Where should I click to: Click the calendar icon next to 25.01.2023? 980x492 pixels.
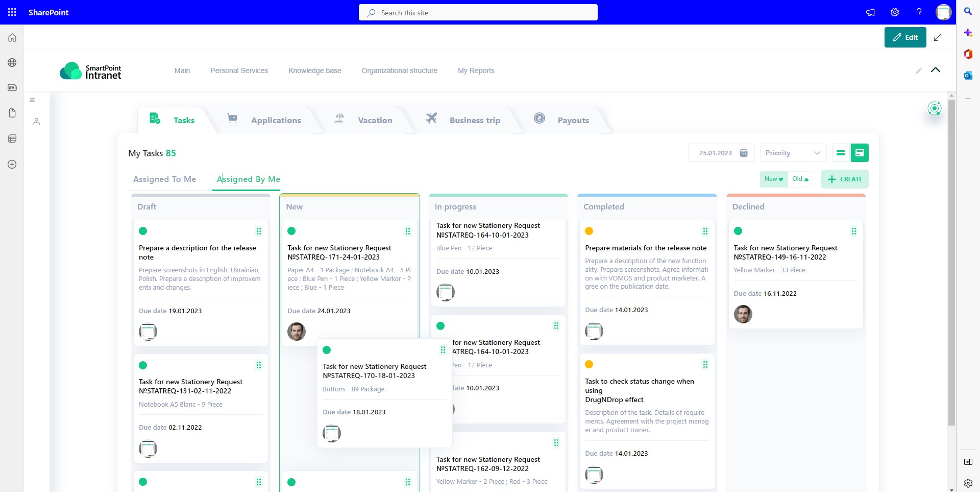(x=744, y=153)
